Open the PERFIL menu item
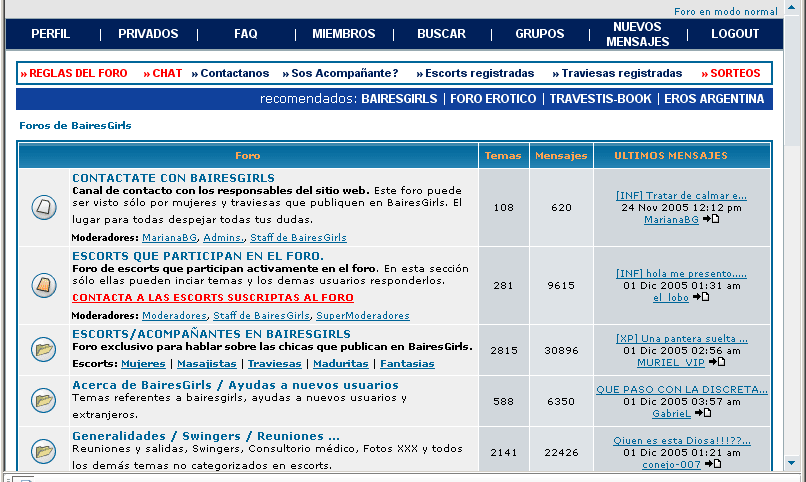This screenshot has height=482, width=806. pos(50,34)
